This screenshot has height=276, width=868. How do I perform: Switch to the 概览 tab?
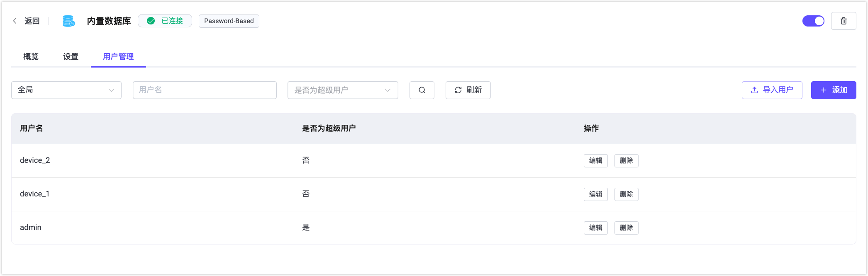click(31, 57)
